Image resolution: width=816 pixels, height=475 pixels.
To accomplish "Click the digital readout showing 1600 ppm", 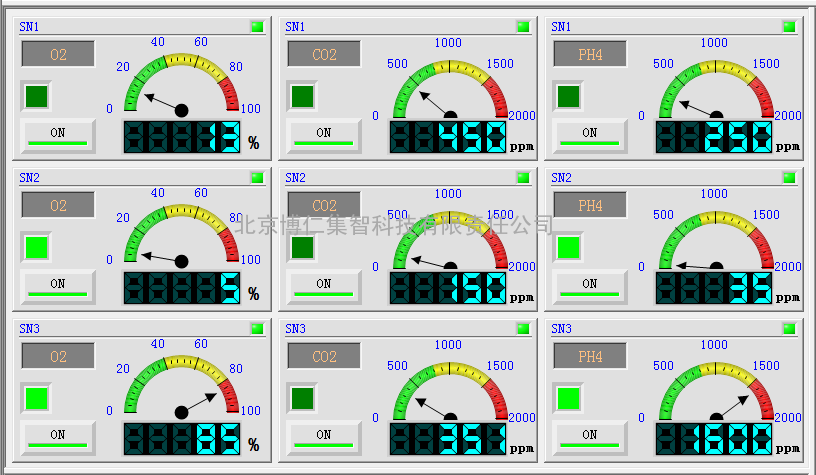I will [714, 439].
